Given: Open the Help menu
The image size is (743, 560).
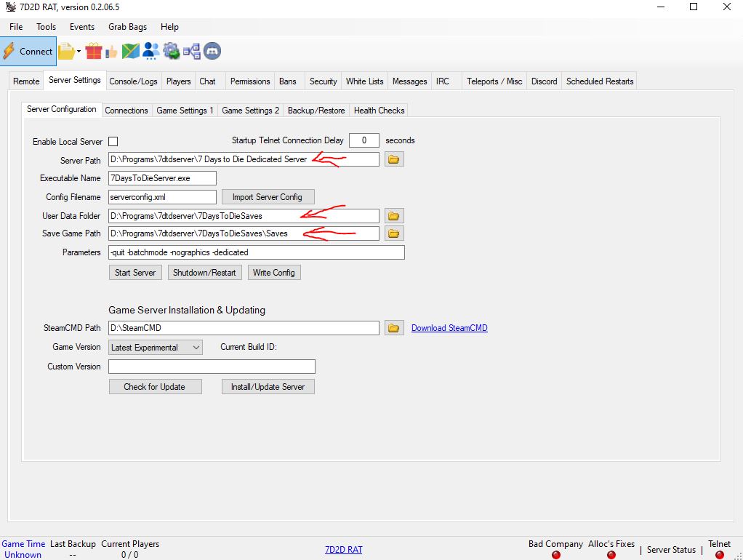Looking at the screenshot, I should [169, 27].
